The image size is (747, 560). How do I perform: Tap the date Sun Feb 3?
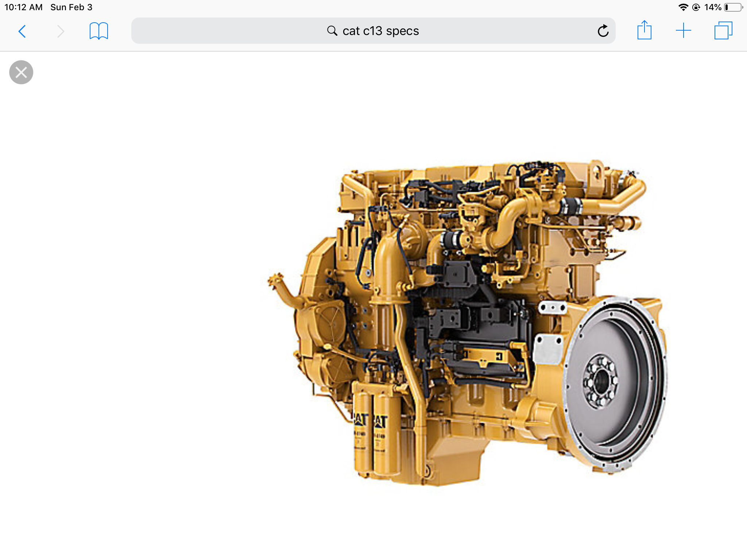[x=71, y=7]
